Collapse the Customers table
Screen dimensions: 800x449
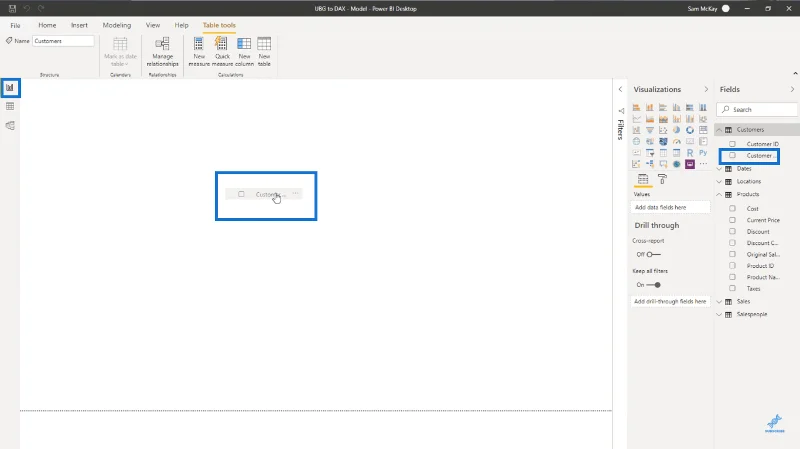(x=719, y=130)
